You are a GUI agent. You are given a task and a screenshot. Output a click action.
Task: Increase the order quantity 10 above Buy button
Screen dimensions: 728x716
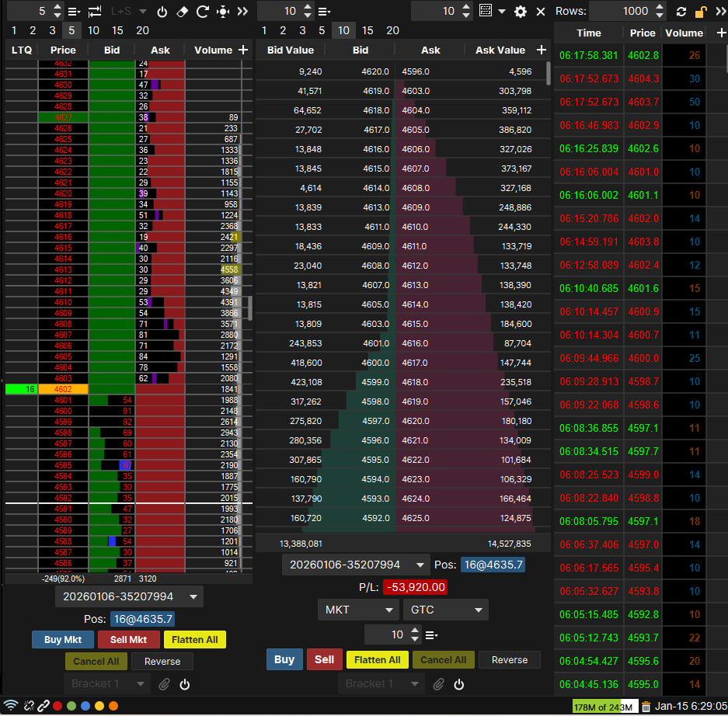pyautogui.click(x=415, y=630)
